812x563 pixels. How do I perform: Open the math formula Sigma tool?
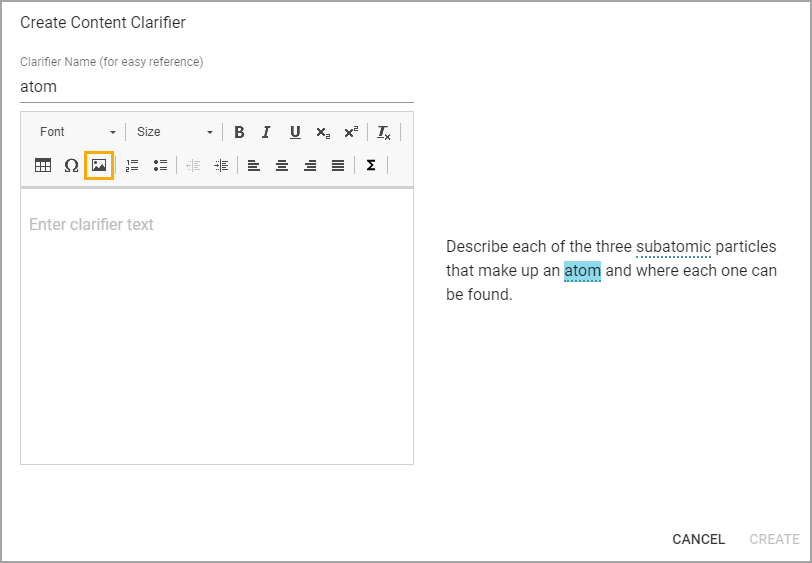click(371, 165)
